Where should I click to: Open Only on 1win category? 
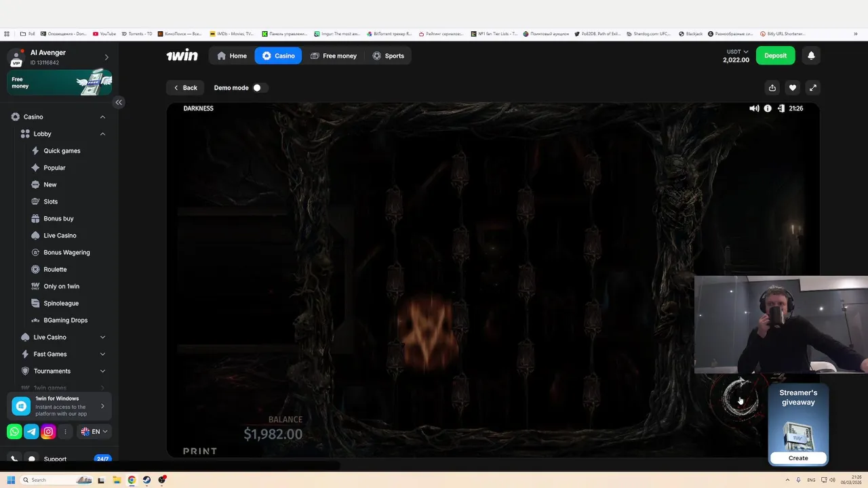[x=61, y=286]
